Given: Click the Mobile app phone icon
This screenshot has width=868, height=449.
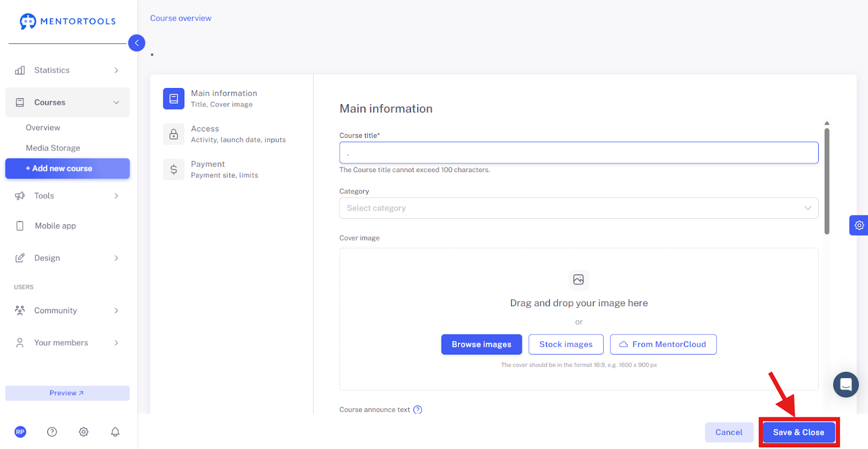Looking at the screenshot, I should (20, 226).
